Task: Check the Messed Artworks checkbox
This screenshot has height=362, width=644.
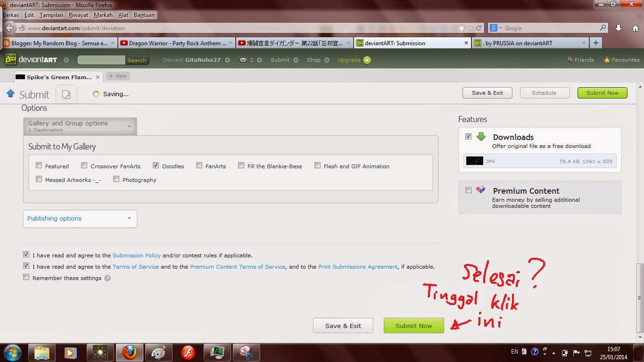Action: click(39, 179)
